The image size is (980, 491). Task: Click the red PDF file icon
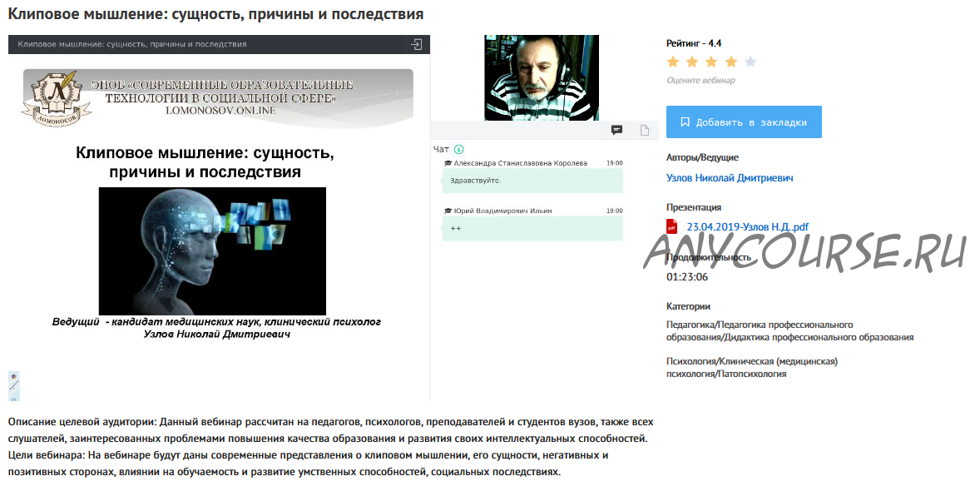672,227
